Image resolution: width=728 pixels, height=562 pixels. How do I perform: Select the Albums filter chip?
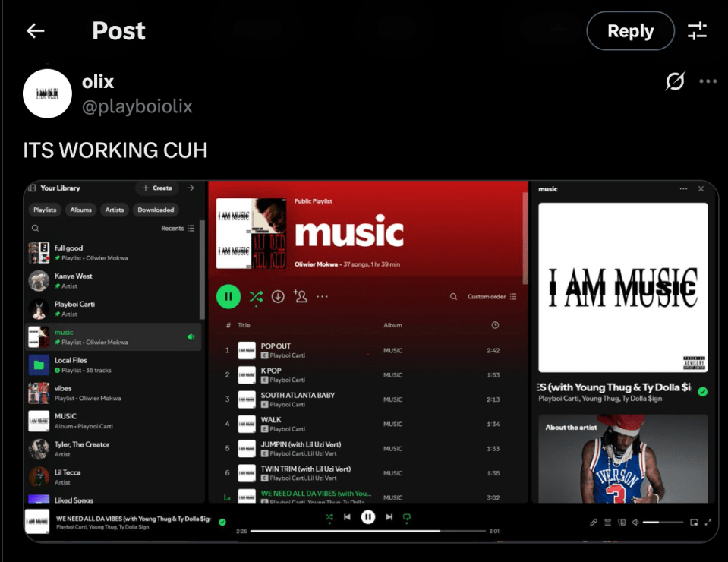pos(80,210)
